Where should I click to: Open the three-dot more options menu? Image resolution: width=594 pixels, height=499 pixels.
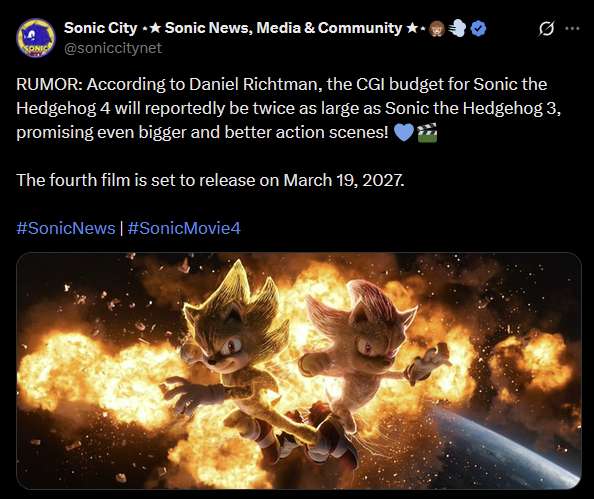572,28
